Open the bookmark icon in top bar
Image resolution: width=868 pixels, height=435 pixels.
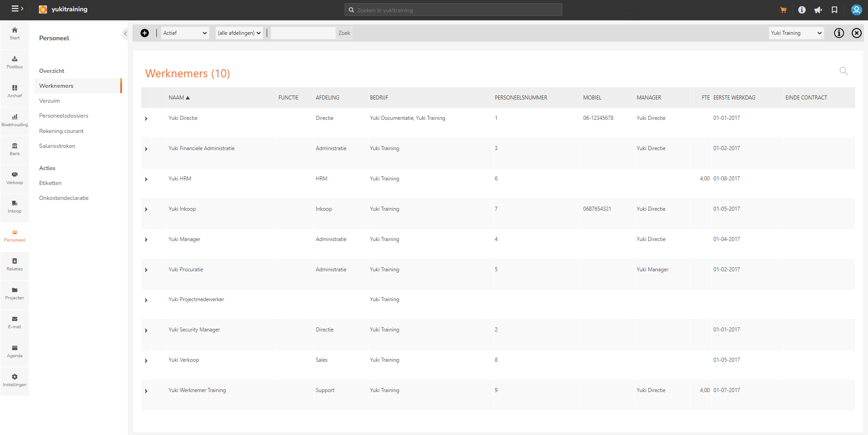point(835,10)
